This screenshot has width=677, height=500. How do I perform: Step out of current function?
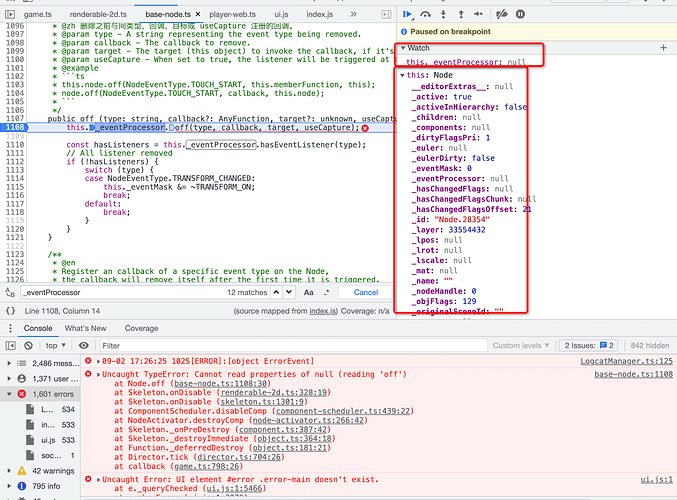click(461, 14)
